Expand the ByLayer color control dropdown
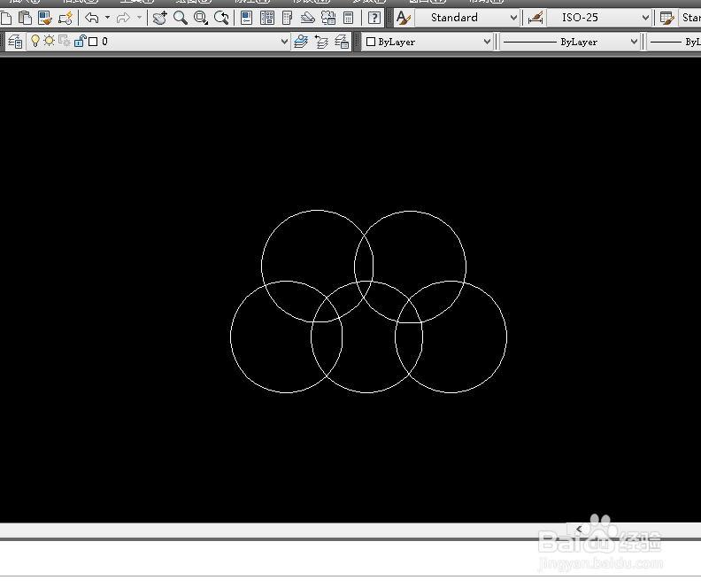Screen dimensions: 701x588 coord(487,42)
